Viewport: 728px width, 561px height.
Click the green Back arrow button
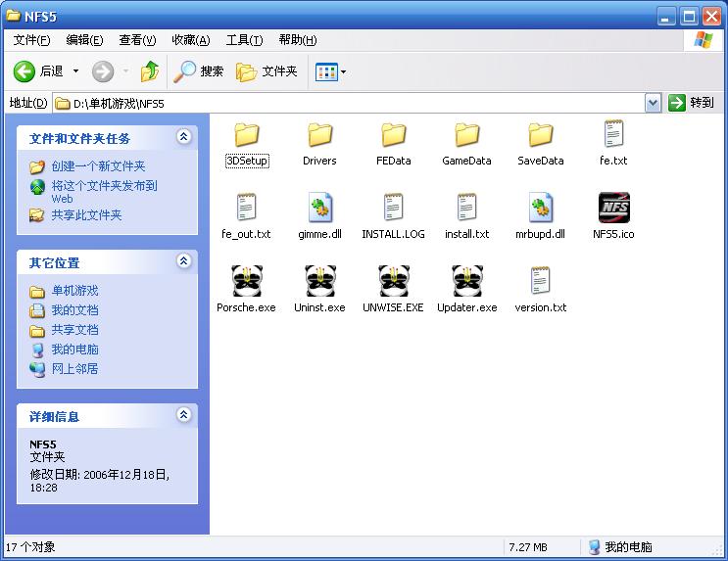click(x=24, y=71)
